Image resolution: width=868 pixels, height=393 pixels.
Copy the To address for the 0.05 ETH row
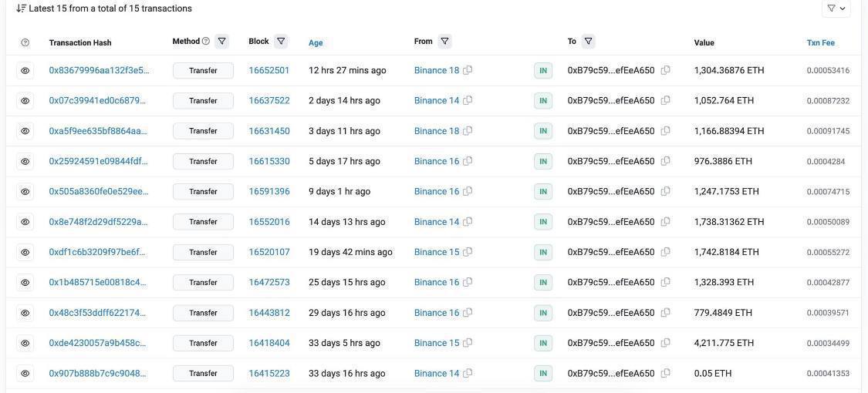[665, 373]
